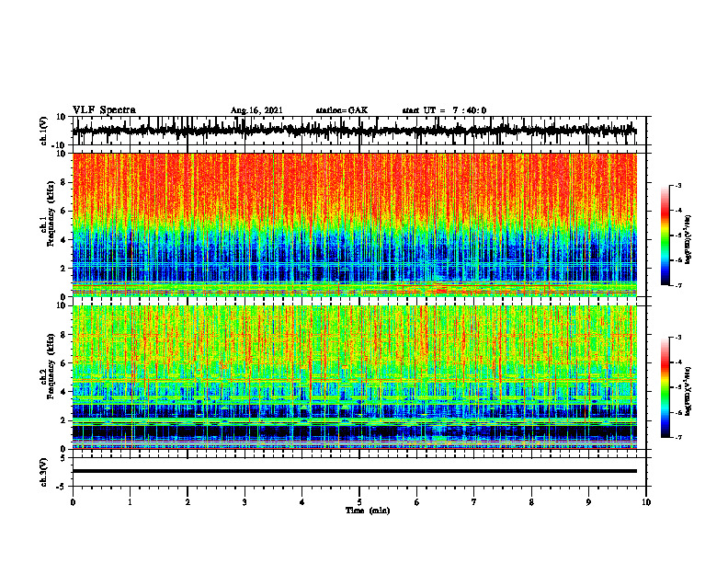The width and height of the screenshot is (728, 563).
Task: Click the time axis tick label '0'
Action: click(73, 502)
